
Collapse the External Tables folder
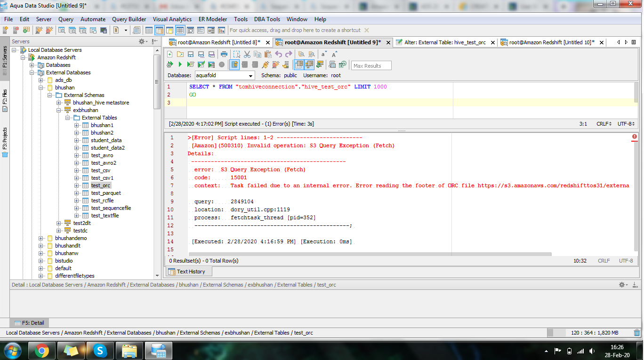pyautogui.click(x=68, y=118)
